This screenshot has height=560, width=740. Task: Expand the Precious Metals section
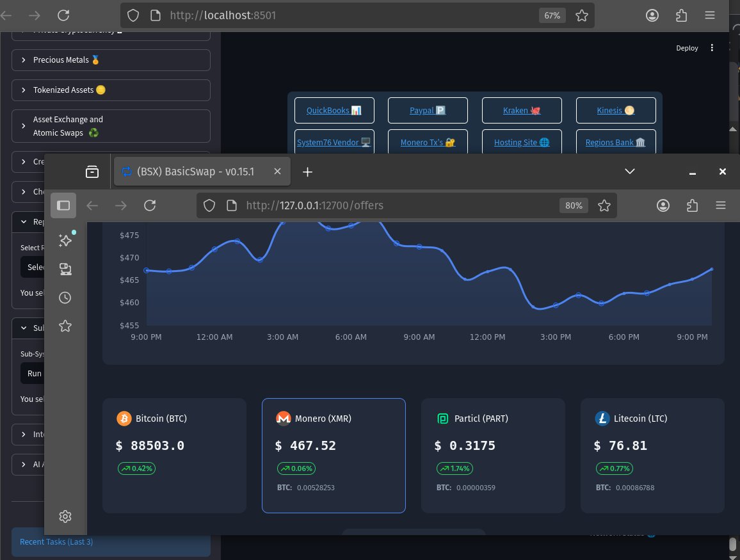tap(111, 60)
